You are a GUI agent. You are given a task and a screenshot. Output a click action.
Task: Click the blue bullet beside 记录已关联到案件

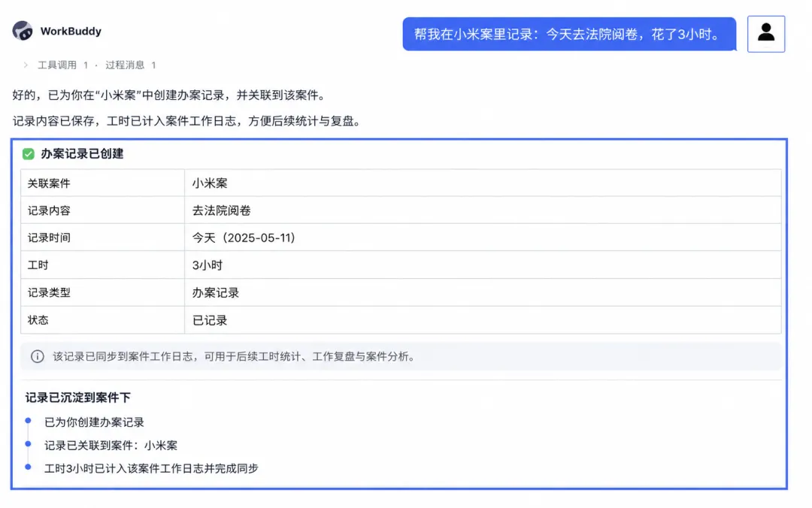click(x=28, y=444)
